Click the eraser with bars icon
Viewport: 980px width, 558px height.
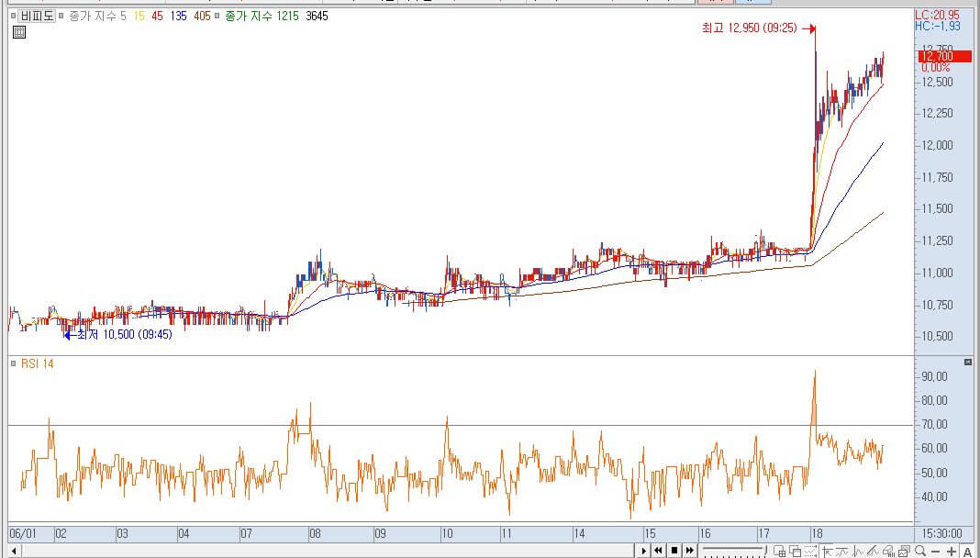point(888,551)
